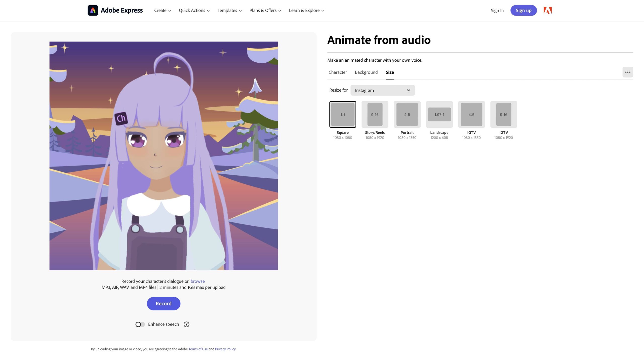Image resolution: width=644 pixels, height=362 pixels.
Task: Click the Adobe Express logo icon
Action: [93, 10]
